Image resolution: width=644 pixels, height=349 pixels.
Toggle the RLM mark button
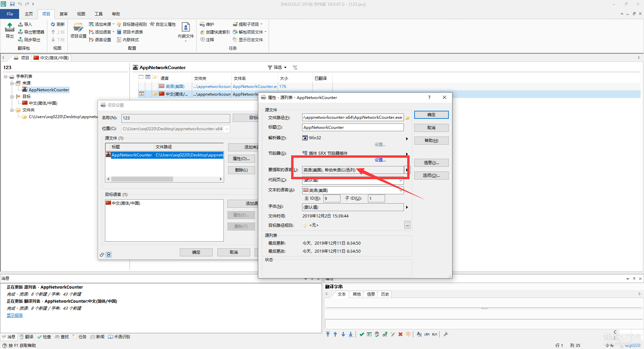coord(434,334)
